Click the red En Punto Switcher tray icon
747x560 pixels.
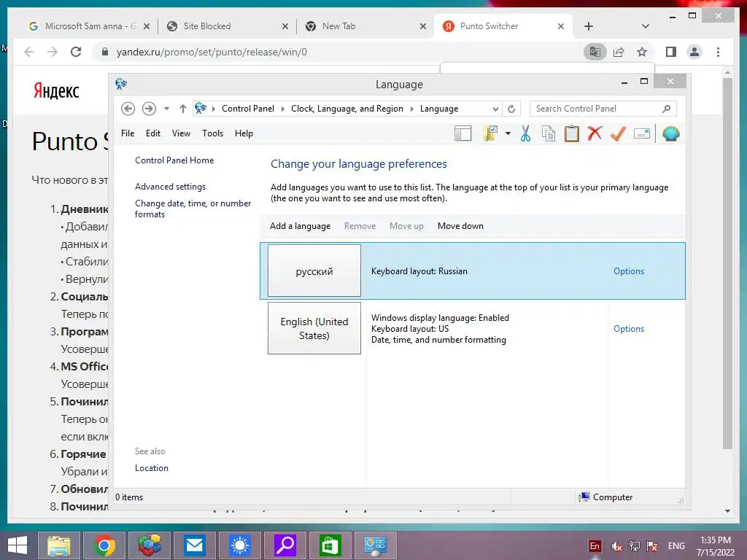pyautogui.click(x=595, y=545)
